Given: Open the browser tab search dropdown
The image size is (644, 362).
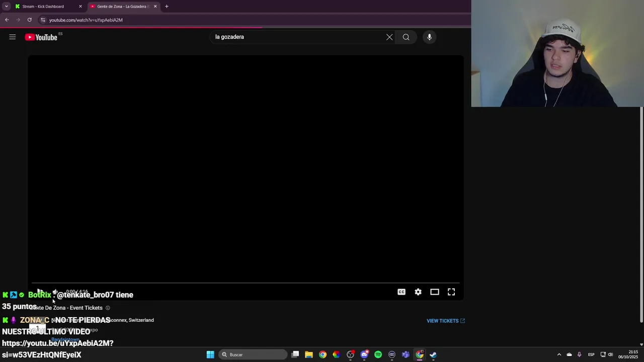Looking at the screenshot, I should (x=7, y=7).
